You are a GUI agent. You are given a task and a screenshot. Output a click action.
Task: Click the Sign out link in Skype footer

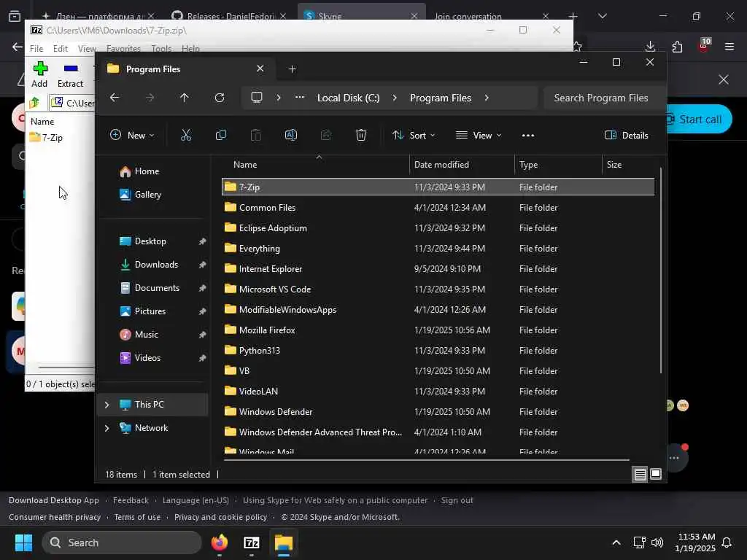457,500
